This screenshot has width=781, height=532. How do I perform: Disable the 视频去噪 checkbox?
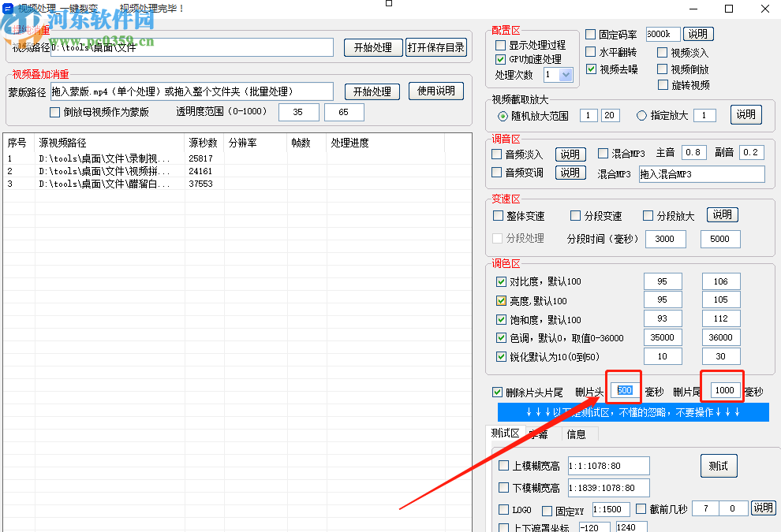point(590,69)
